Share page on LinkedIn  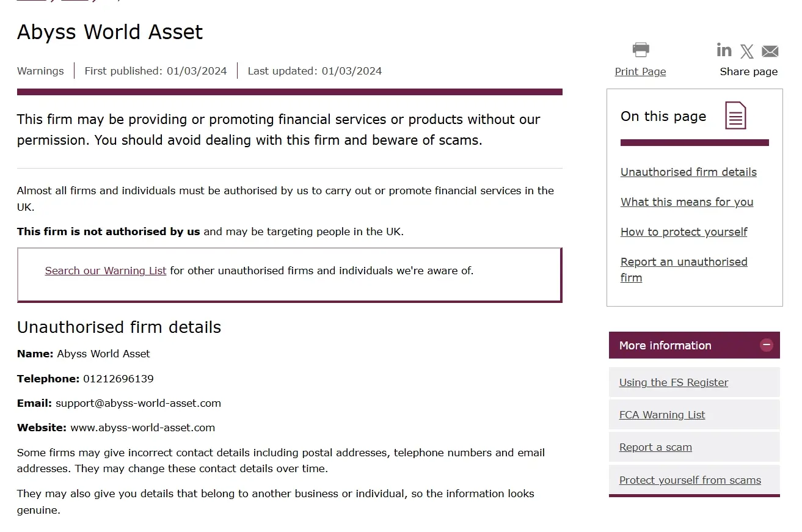[x=724, y=50]
